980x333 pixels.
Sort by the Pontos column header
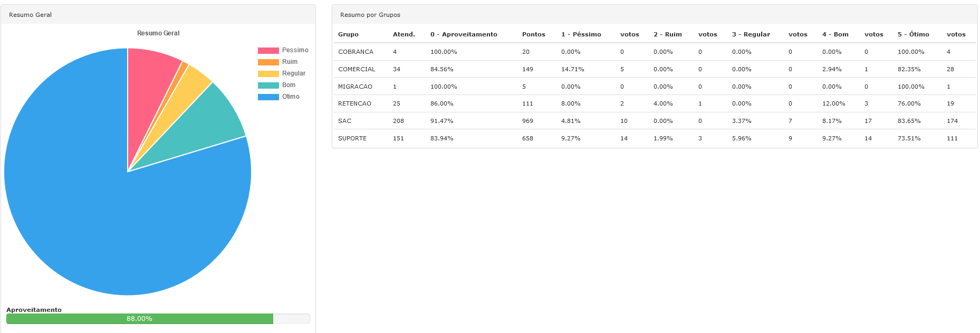533,34
